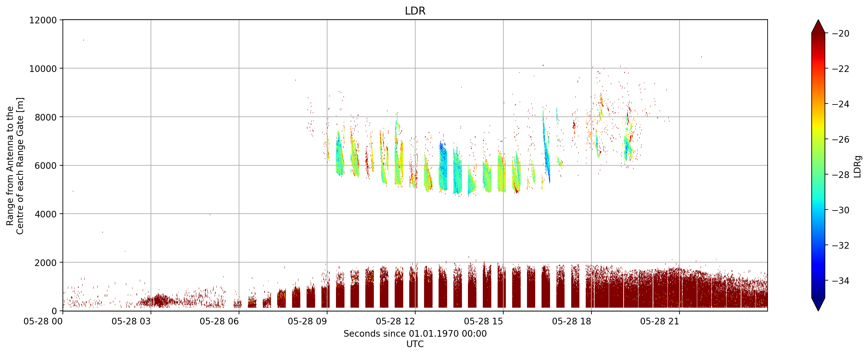Click the x-axis label 05-28 18
Image resolution: width=868 pixels, height=355 pixels.
point(572,321)
